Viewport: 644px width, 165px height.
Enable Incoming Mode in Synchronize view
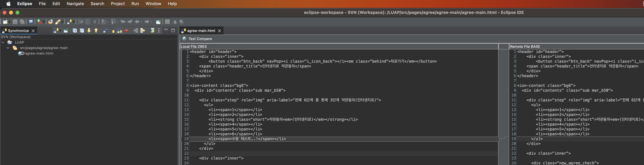coord(105,31)
